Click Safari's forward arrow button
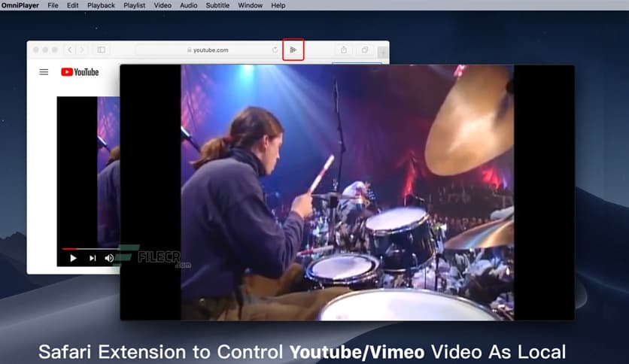This screenshot has height=364, width=629. coord(82,50)
